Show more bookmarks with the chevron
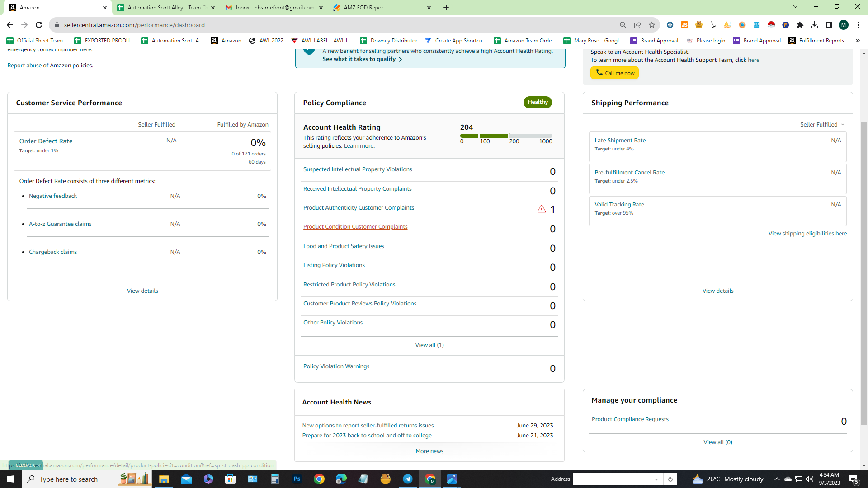 click(858, 41)
